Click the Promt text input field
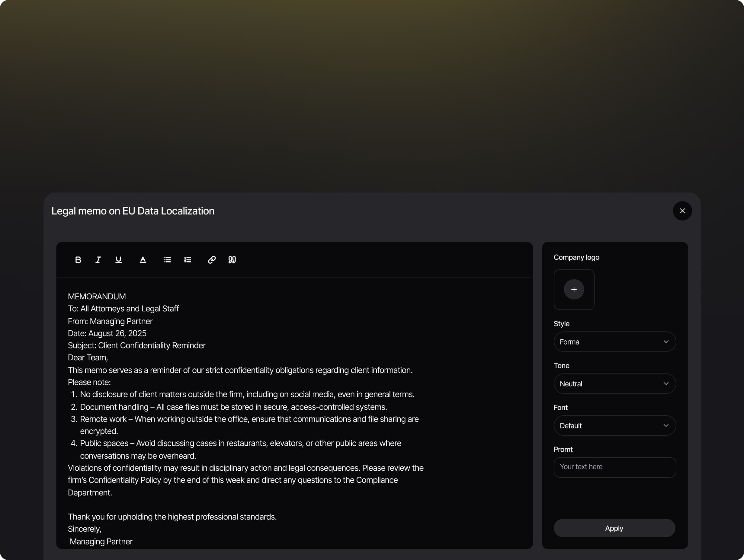Viewport: 744px width, 560px height. [x=614, y=467]
